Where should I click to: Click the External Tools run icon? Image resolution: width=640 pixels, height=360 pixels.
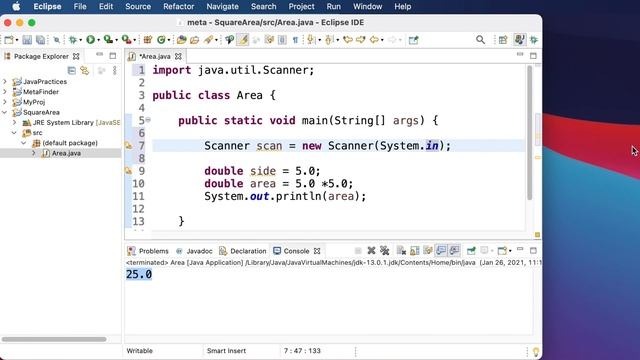point(127,40)
